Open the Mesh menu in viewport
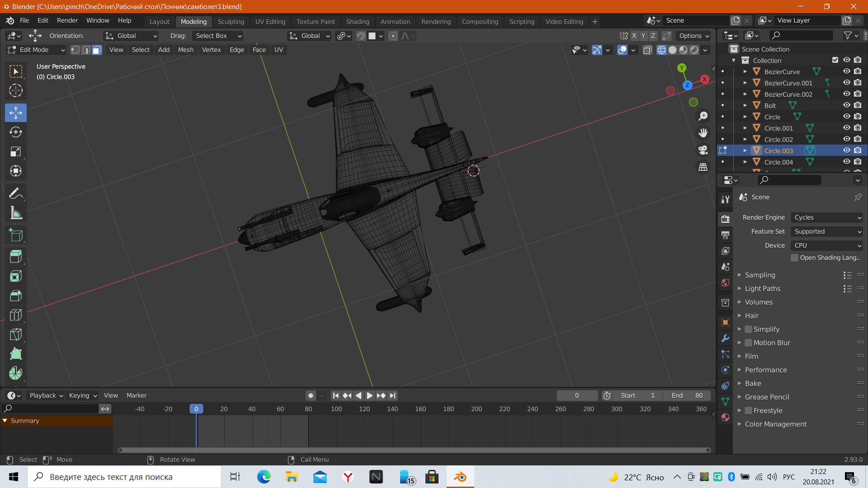 pyautogui.click(x=186, y=50)
